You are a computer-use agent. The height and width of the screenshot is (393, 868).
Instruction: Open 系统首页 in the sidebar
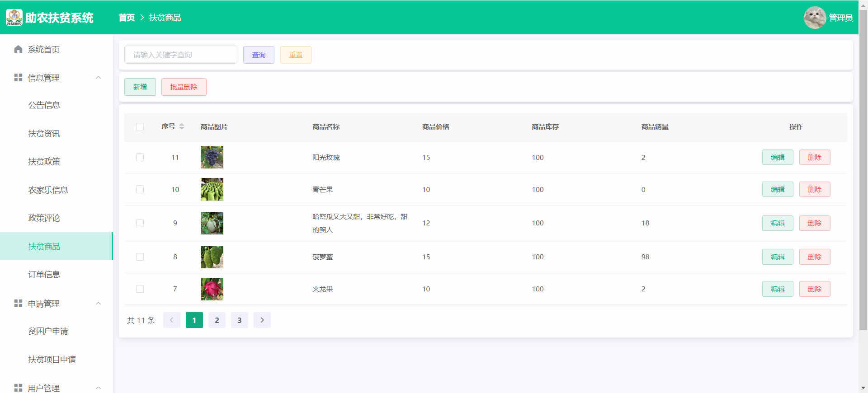57,49
